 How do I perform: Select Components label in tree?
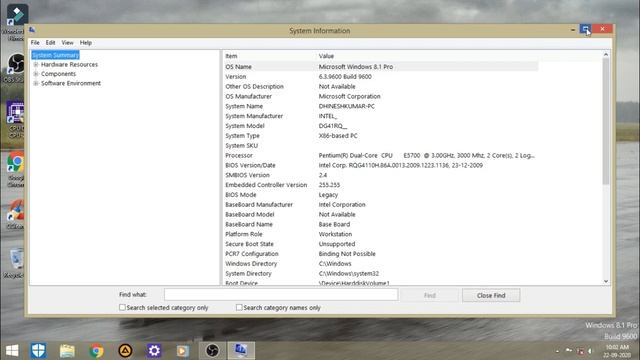click(x=58, y=74)
